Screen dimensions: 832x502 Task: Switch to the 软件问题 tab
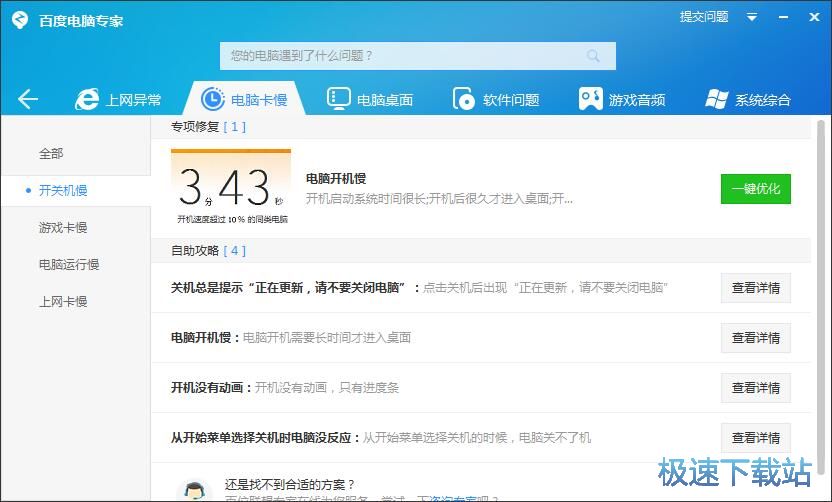click(x=496, y=99)
